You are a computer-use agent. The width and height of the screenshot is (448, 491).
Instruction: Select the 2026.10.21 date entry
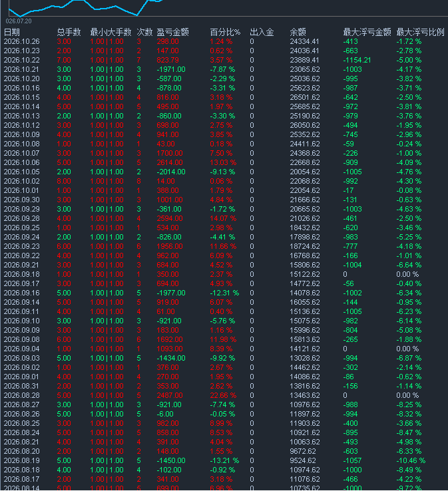[21, 69]
